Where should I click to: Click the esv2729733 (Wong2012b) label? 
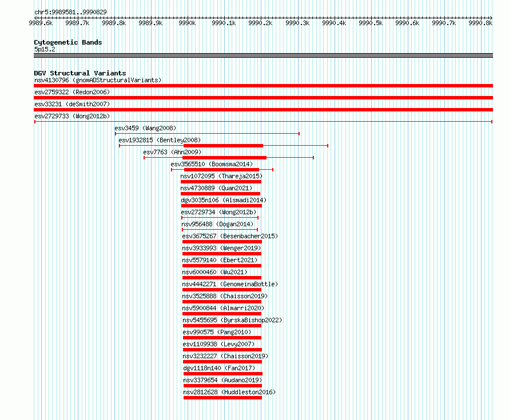72,116
